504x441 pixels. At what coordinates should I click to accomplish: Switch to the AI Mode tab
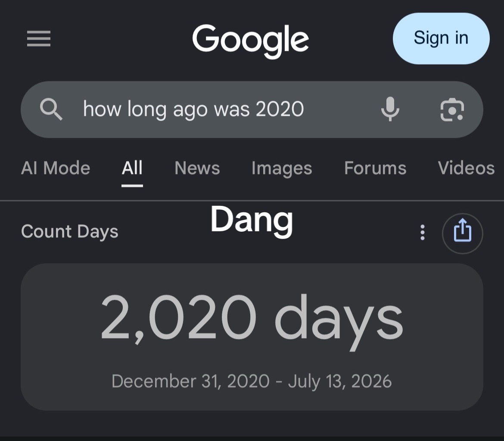[56, 168]
